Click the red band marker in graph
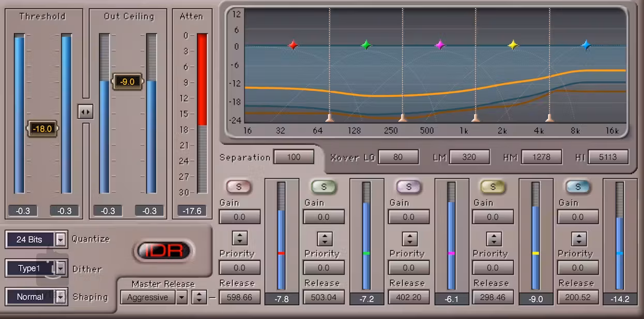 point(293,45)
